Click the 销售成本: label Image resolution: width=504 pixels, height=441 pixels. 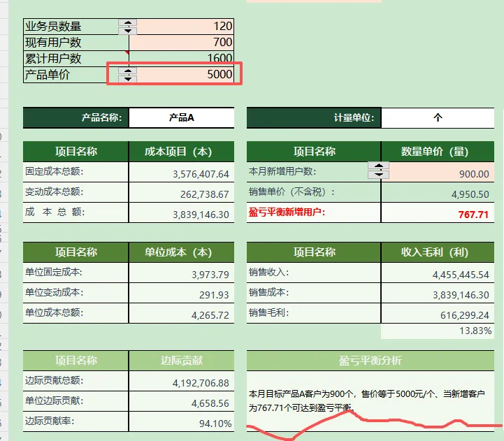pyautogui.click(x=268, y=293)
